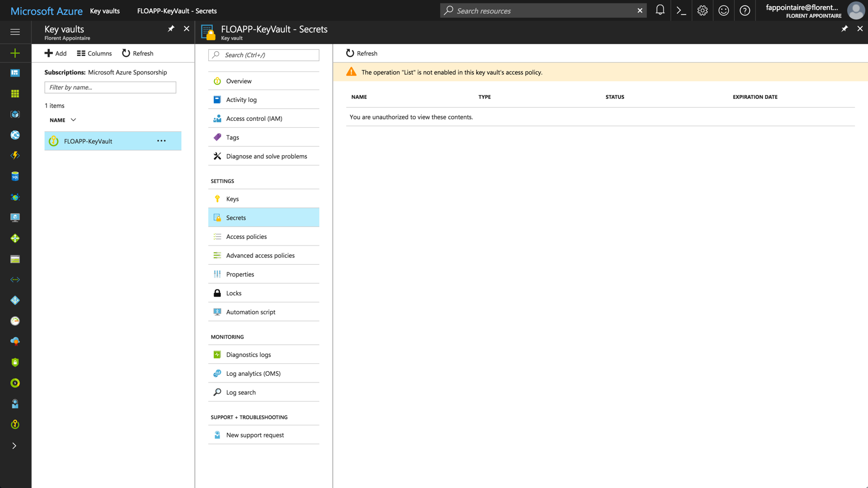Click the Filter by name field
Image resolution: width=868 pixels, height=488 pixels.
click(110, 87)
